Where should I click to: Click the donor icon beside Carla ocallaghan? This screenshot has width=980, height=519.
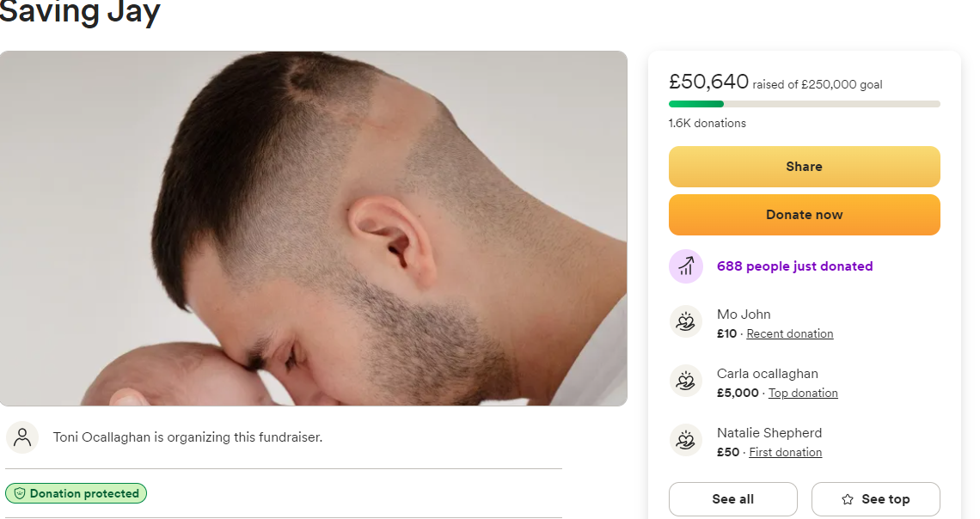tap(685, 382)
